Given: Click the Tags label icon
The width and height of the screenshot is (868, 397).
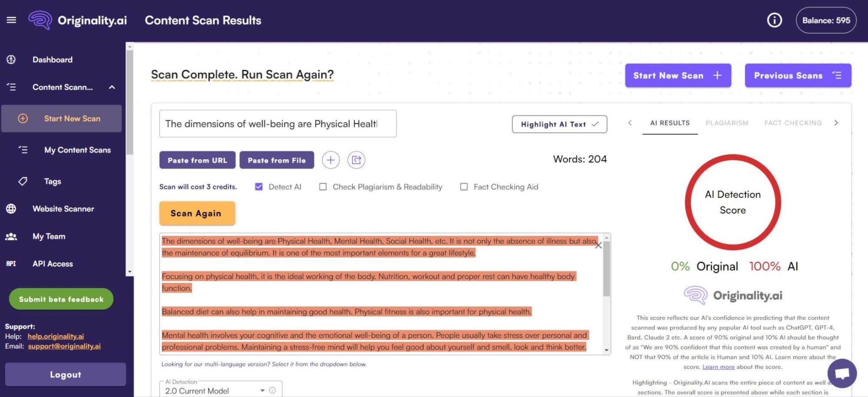Looking at the screenshot, I should pos(23,181).
